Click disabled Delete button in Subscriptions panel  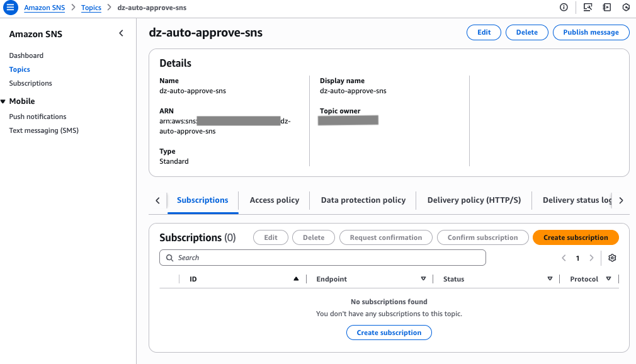tap(314, 237)
